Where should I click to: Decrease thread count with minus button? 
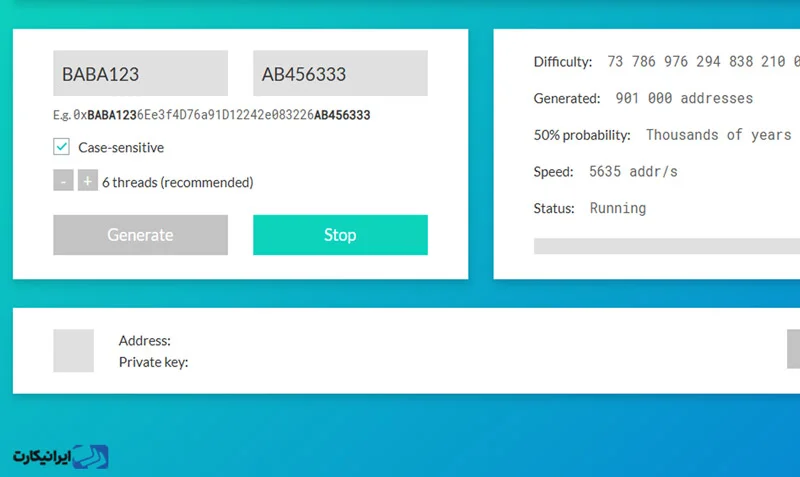[63, 181]
